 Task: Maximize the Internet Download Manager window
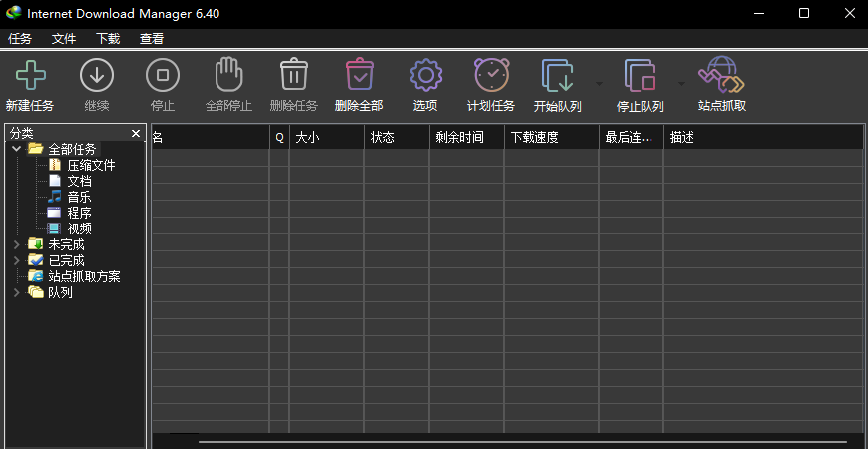[x=804, y=13]
